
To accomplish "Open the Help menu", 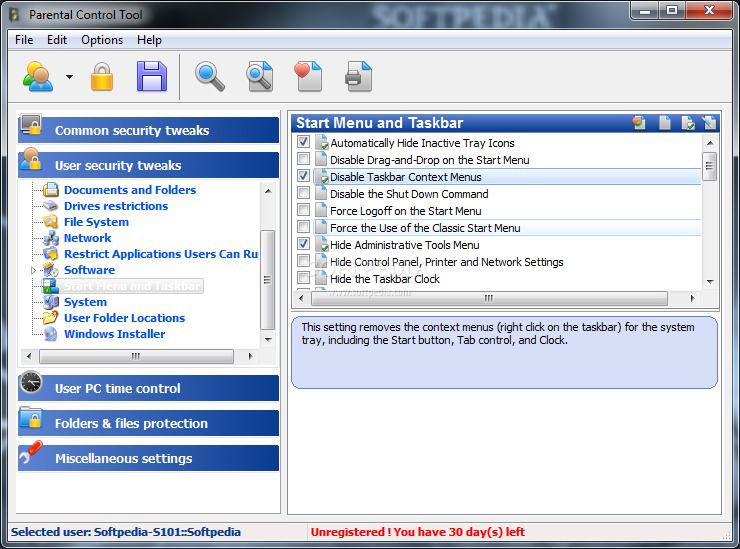I will coord(149,40).
